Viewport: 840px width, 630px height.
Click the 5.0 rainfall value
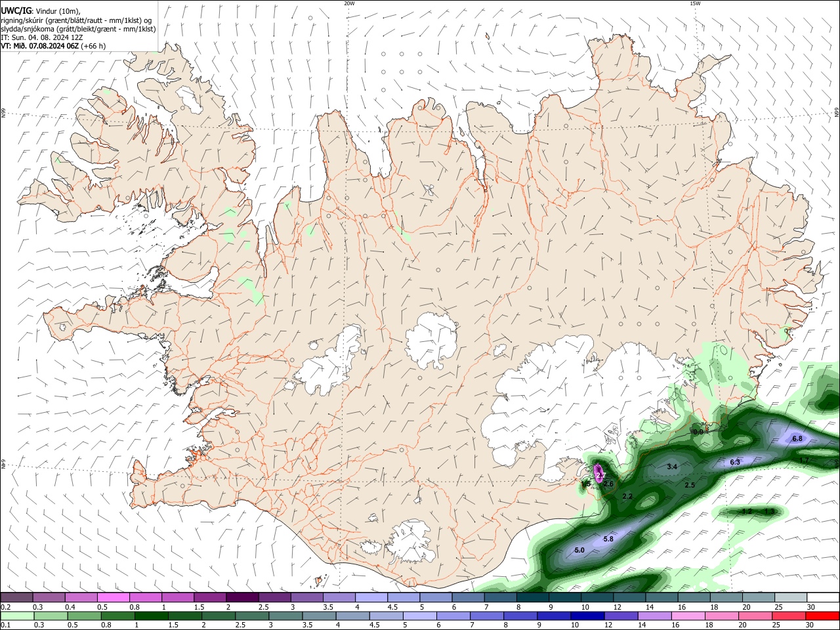tap(579, 550)
